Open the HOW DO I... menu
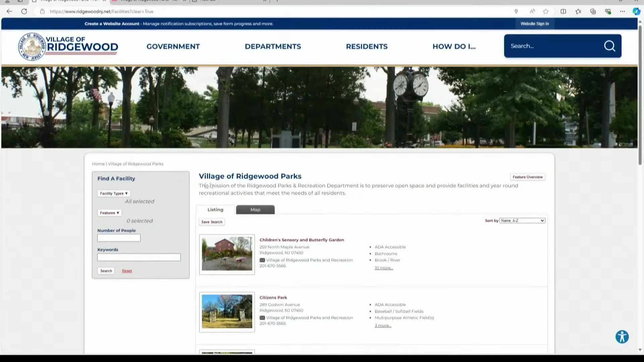644x362 pixels. (454, 47)
